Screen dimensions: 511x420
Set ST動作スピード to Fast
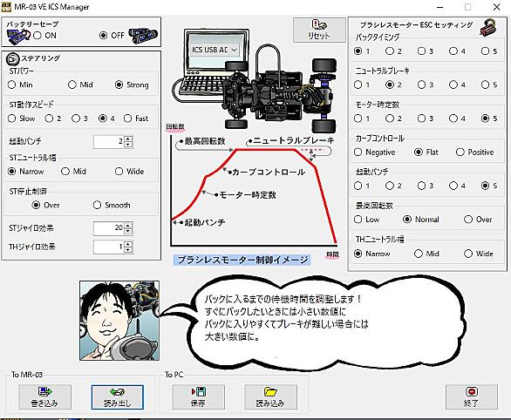(x=136, y=119)
